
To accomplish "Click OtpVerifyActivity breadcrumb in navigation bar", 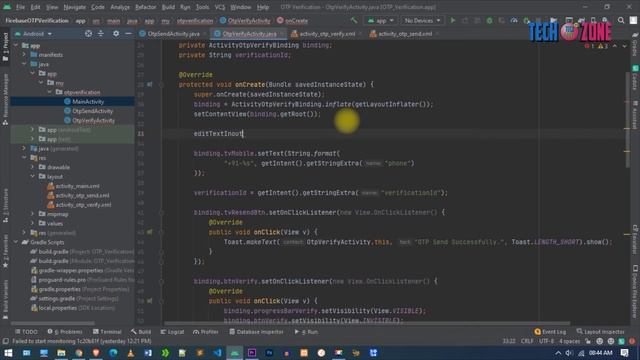I will click(245, 20).
